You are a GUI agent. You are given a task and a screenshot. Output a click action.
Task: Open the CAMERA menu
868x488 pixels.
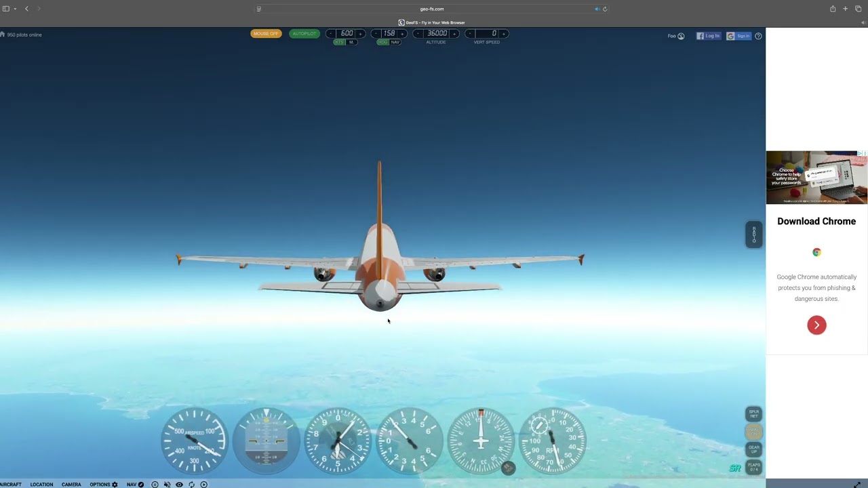pyautogui.click(x=71, y=485)
